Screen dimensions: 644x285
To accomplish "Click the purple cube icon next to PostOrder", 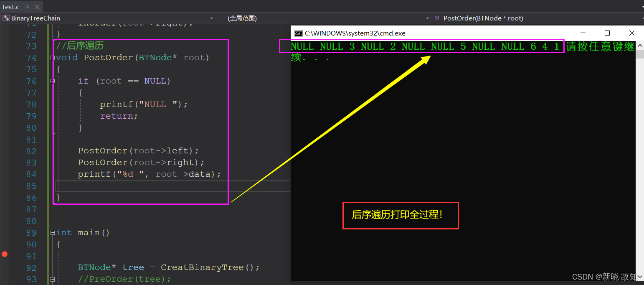I will coord(437,18).
